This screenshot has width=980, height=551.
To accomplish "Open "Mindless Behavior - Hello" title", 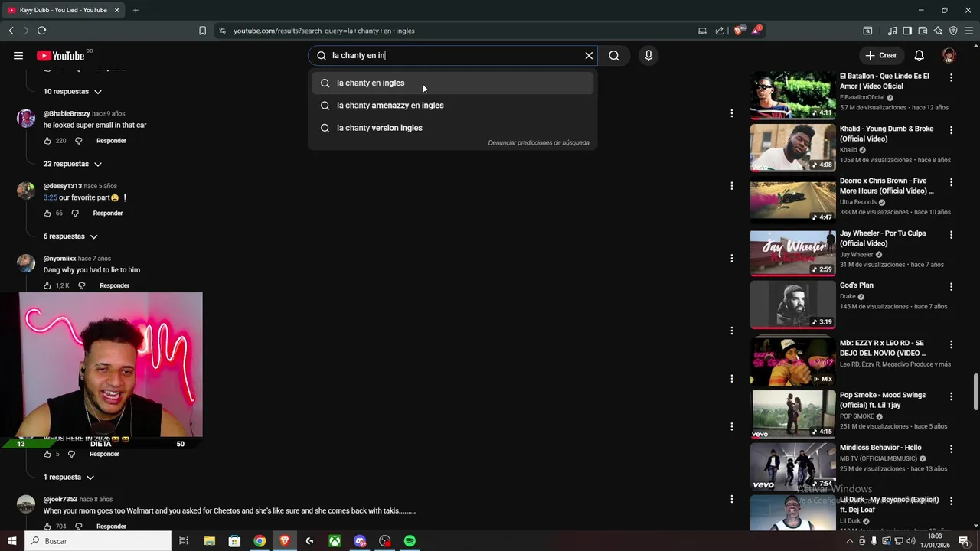I will click(x=880, y=448).
